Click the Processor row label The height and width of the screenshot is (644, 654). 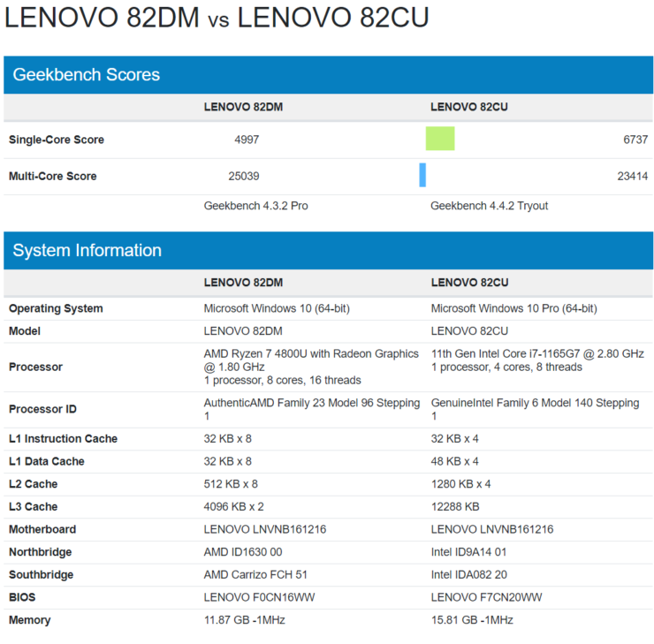pos(35,367)
